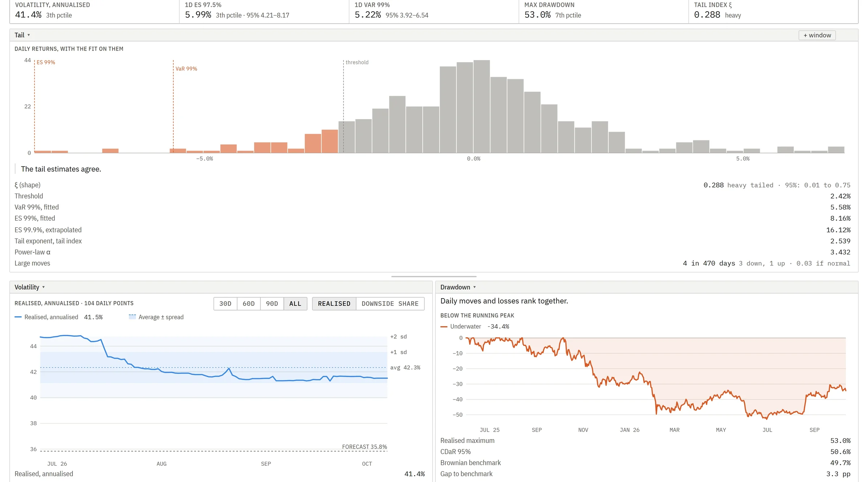The width and height of the screenshot is (868, 482).
Task: Click the Threshold value 2.42%
Action: point(840,196)
